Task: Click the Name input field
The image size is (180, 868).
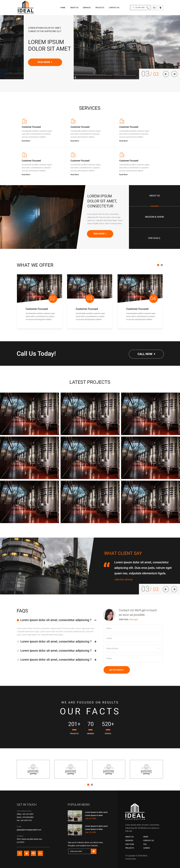Action: pyautogui.click(x=133, y=628)
